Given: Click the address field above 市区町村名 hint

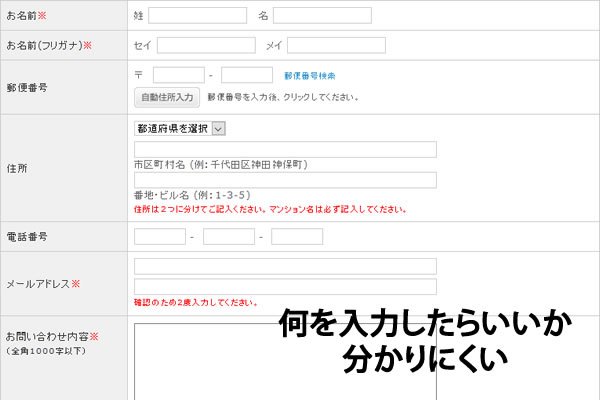Looking at the screenshot, I should pos(285,150).
